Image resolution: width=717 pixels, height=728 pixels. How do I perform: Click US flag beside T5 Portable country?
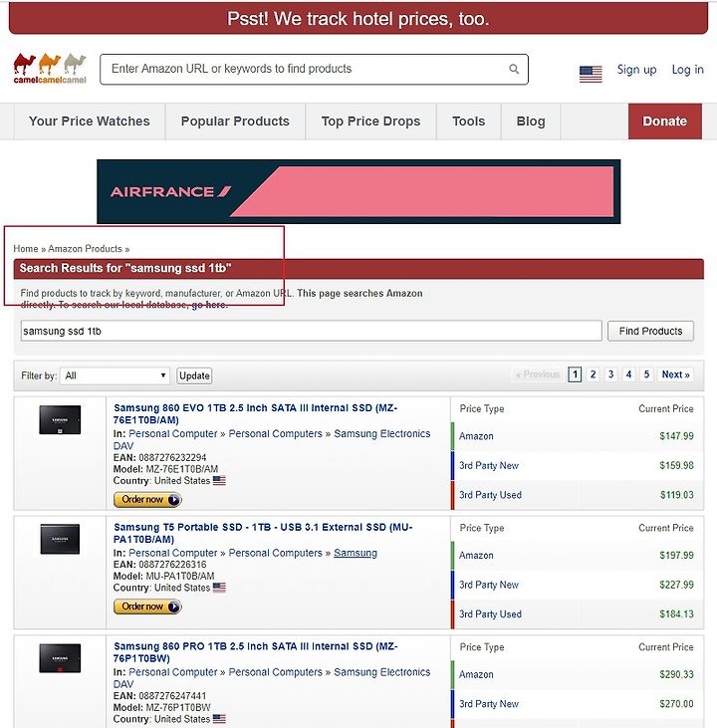click(x=219, y=588)
